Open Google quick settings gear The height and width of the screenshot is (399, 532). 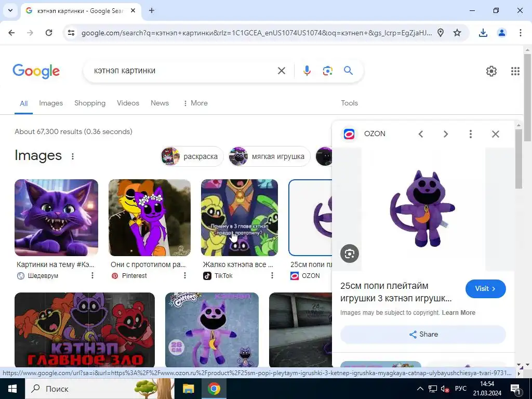pyautogui.click(x=491, y=71)
